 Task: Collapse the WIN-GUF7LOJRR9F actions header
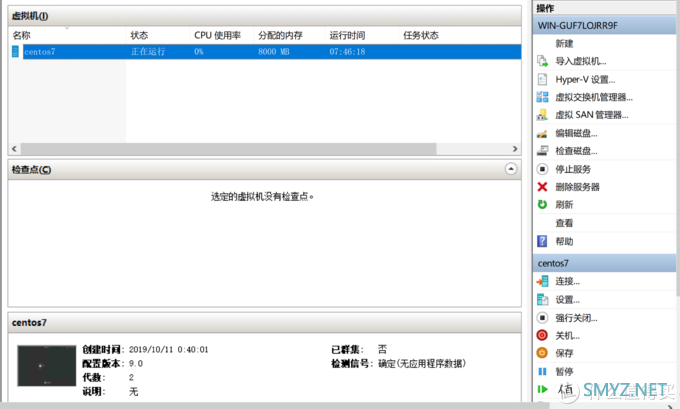tap(604, 26)
